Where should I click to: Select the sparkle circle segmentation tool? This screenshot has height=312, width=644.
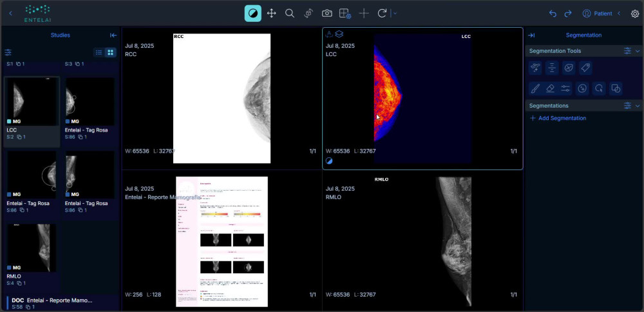point(582,88)
